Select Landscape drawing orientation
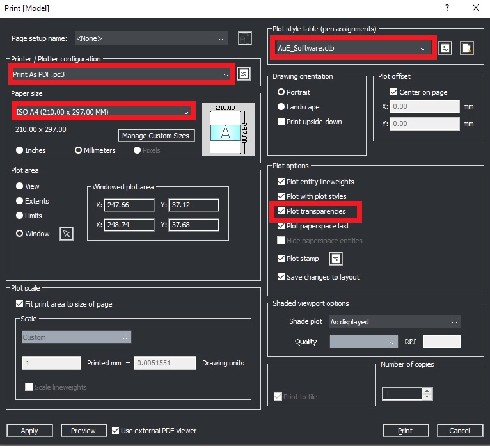490x448 pixels. click(281, 107)
